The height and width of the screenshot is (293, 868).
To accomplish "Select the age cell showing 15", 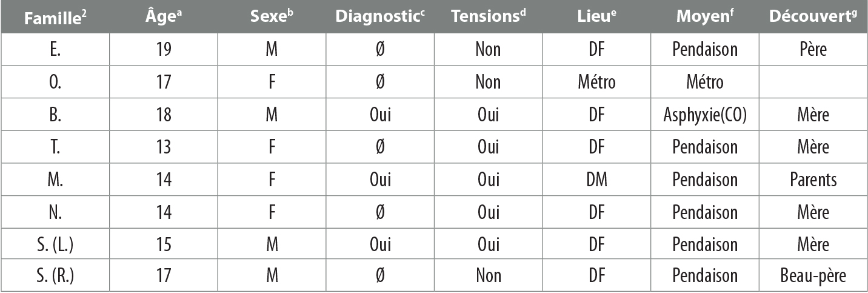I will pos(163,244).
